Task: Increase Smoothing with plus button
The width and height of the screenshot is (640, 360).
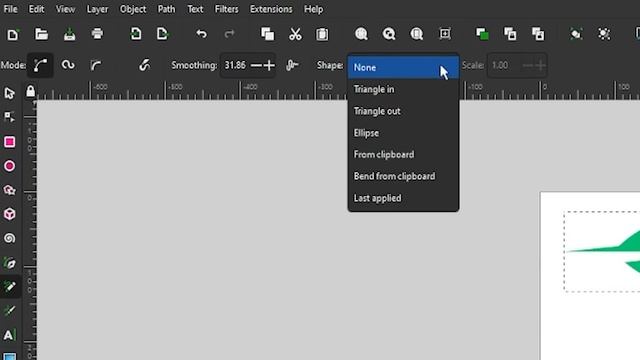Action: click(x=269, y=65)
